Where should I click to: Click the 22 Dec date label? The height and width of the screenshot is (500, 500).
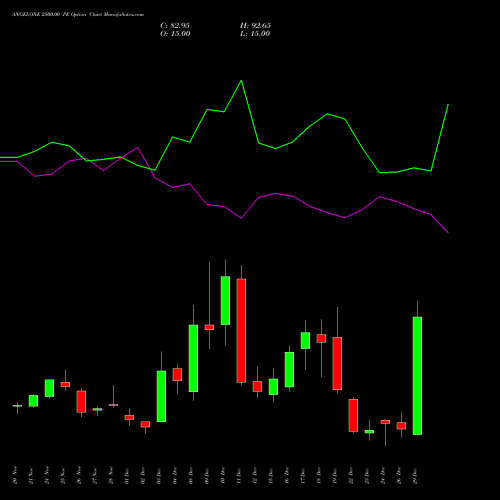[351, 476]
